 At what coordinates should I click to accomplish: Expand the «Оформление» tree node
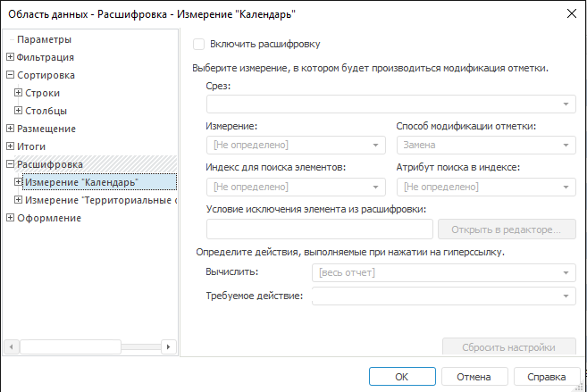pyautogui.click(x=10, y=218)
